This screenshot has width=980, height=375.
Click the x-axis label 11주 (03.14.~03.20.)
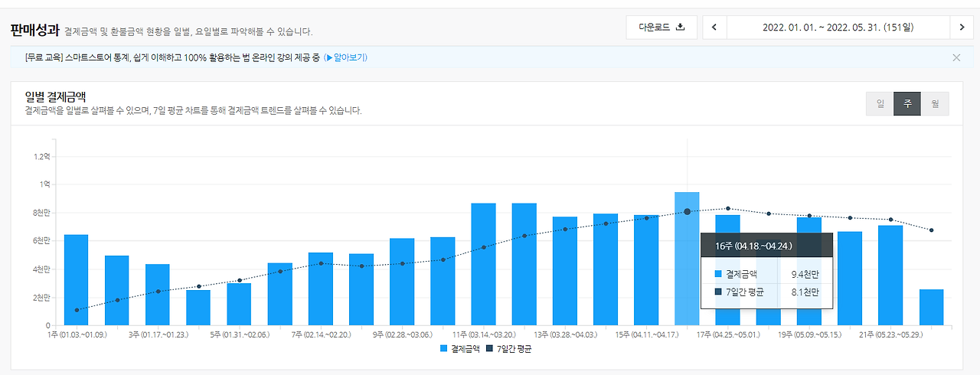(x=483, y=334)
